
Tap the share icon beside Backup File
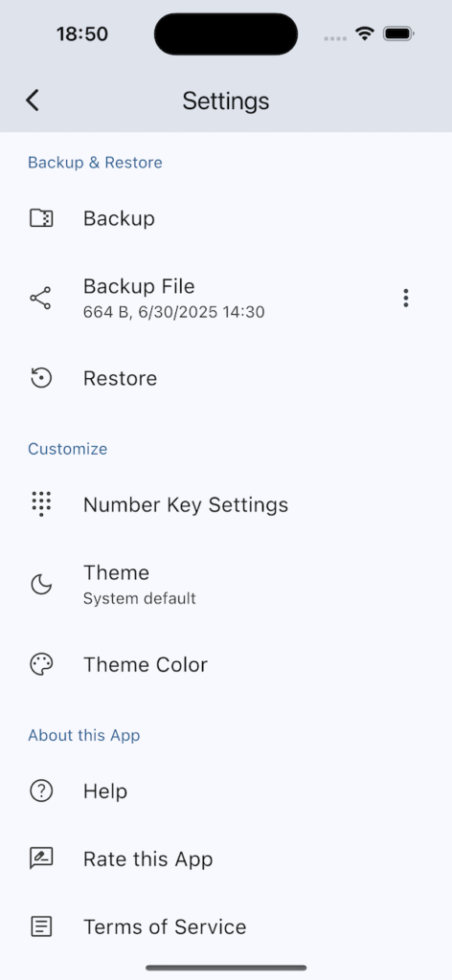pos(41,299)
